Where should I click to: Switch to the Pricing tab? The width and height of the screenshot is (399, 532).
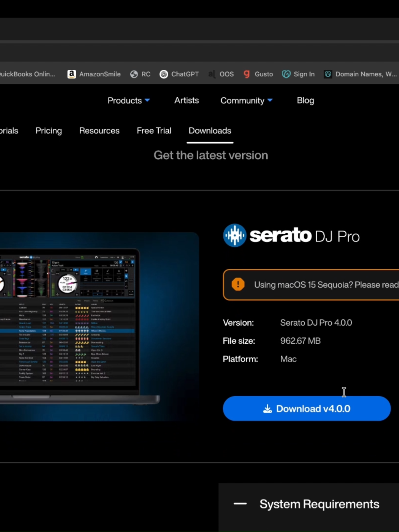pyautogui.click(x=49, y=131)
